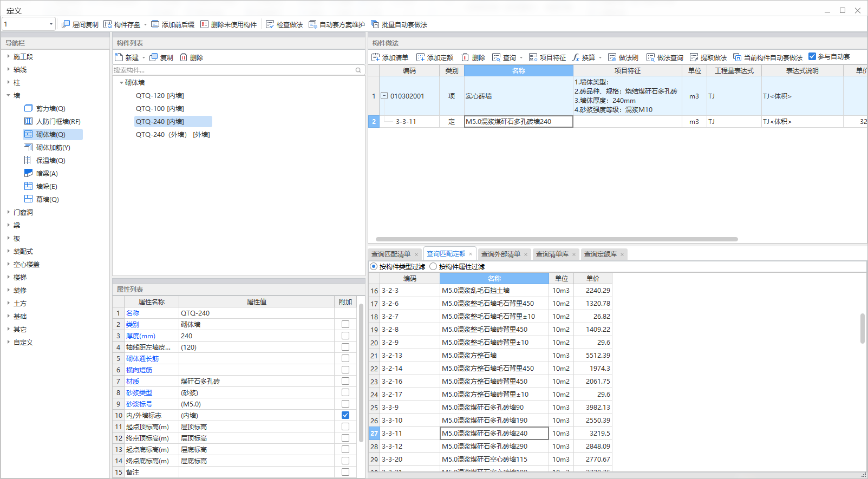Click the 砂浆类型 property link
Viewport: 868px width, 479px height.
point(139,392)
